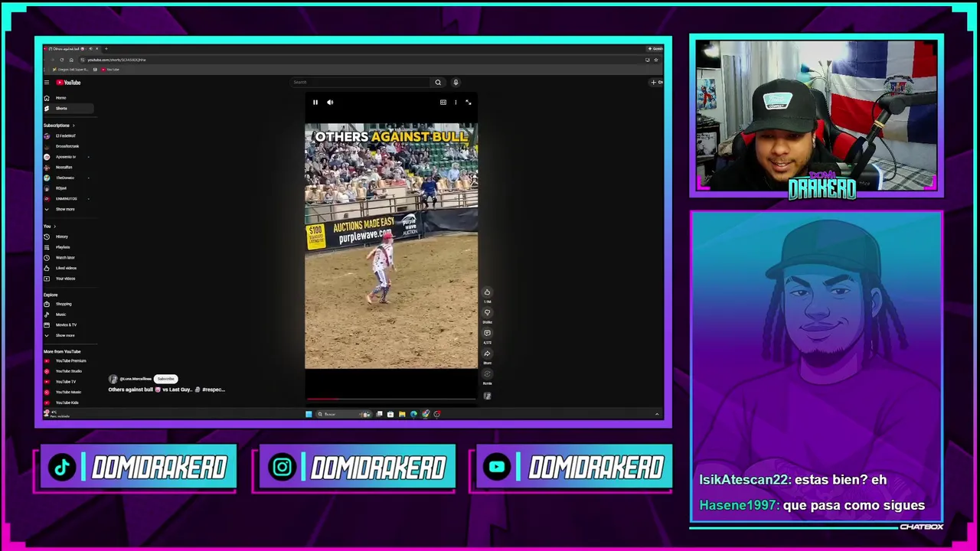The width and height of the screenshot is (980, 551).
Task: Toggle captions on the Short
Action: [443, 103]
